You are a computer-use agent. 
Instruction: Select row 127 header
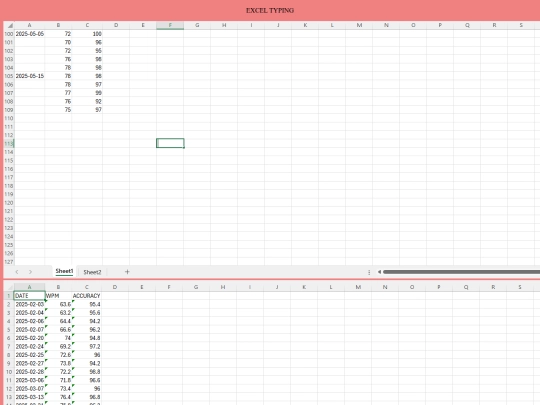pos(9,262)
